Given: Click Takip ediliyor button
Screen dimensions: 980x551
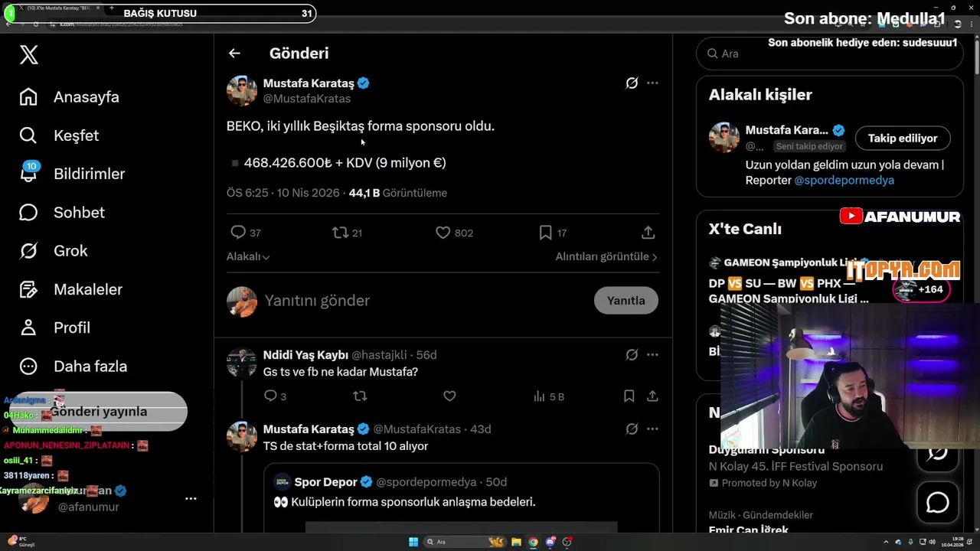Looking at the screenshot, I should coord(903,138).
